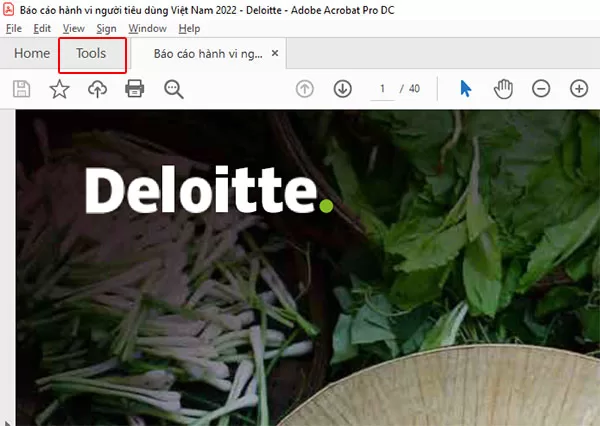600x426 pixels.
Task: Choose the Selection arrow tool
Action: point(465,89)
